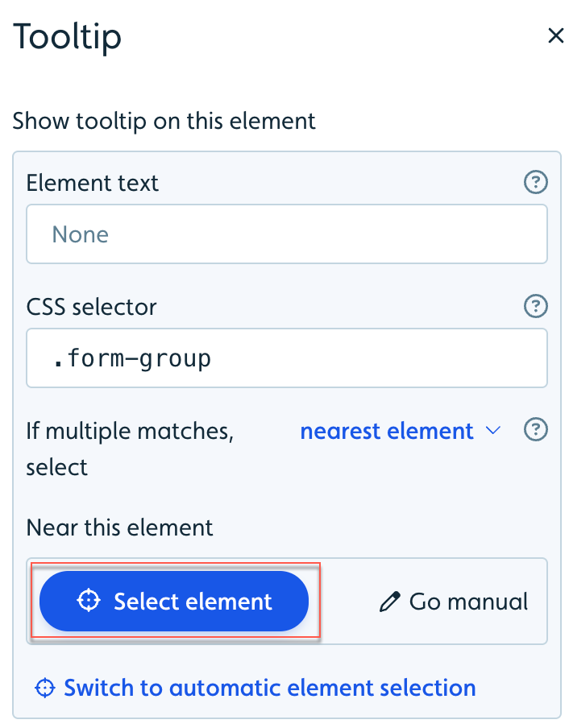Choose Go manual option
Image resolution: width=569 pixels, height=728 pixels.
454,602
